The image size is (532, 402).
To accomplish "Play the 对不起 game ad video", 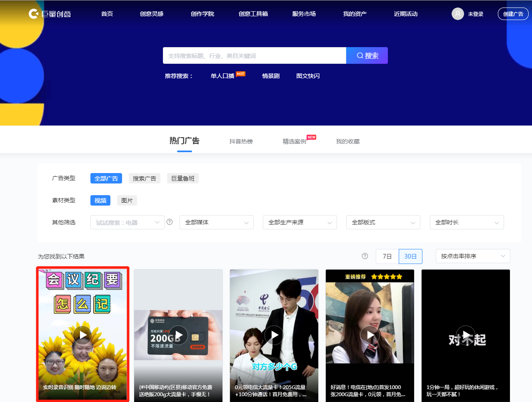I will point(466,335).
